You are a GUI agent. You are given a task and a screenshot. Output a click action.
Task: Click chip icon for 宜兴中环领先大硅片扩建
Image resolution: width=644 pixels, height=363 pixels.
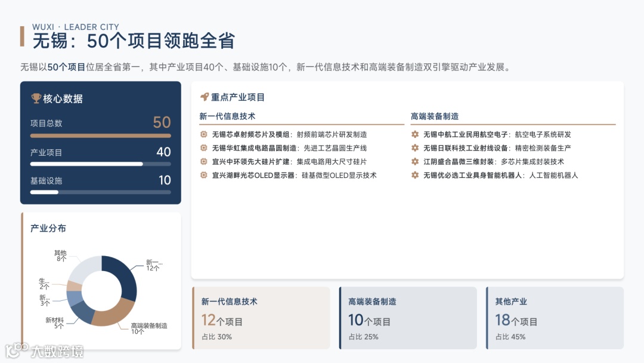pyautogui.click(x=203, y=162)
